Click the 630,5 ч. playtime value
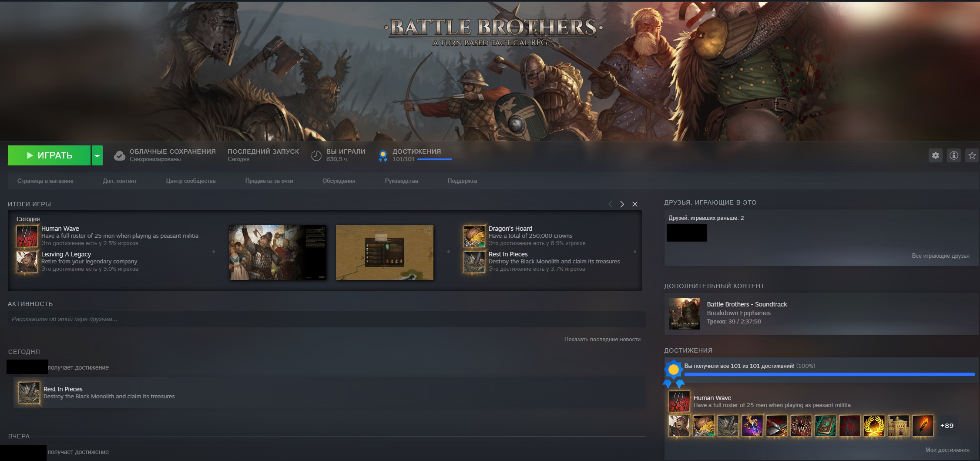The image size is (980, 461). click(337, 159)
